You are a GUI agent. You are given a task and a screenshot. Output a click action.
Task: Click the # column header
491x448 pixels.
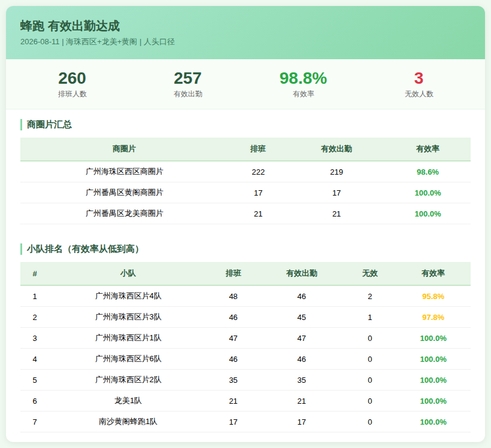tap(35, 274)
